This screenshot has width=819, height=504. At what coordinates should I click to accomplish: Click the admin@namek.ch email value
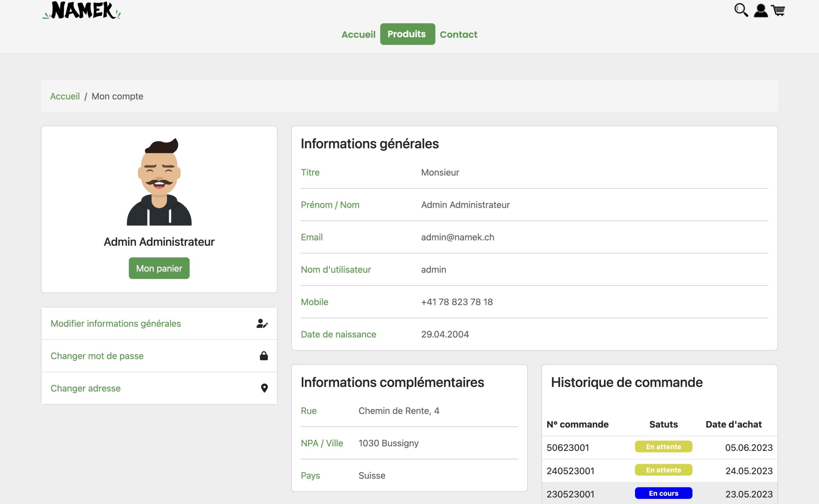pos(457,237)
